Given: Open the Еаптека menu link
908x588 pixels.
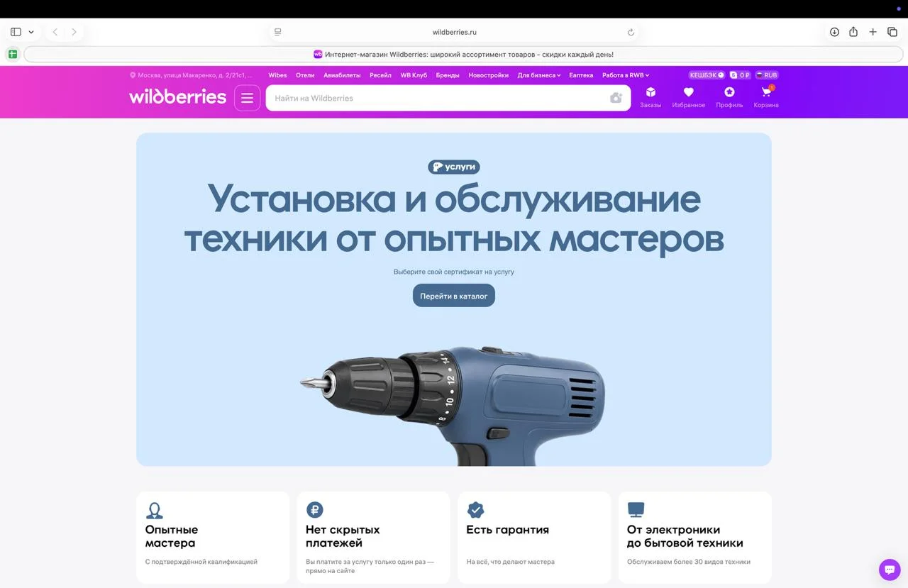Looking at the screenshot, I should tap(581, 75).
